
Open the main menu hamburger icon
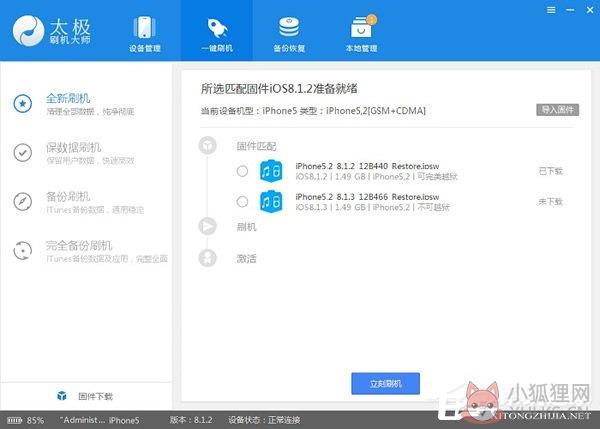click(551, 10)
